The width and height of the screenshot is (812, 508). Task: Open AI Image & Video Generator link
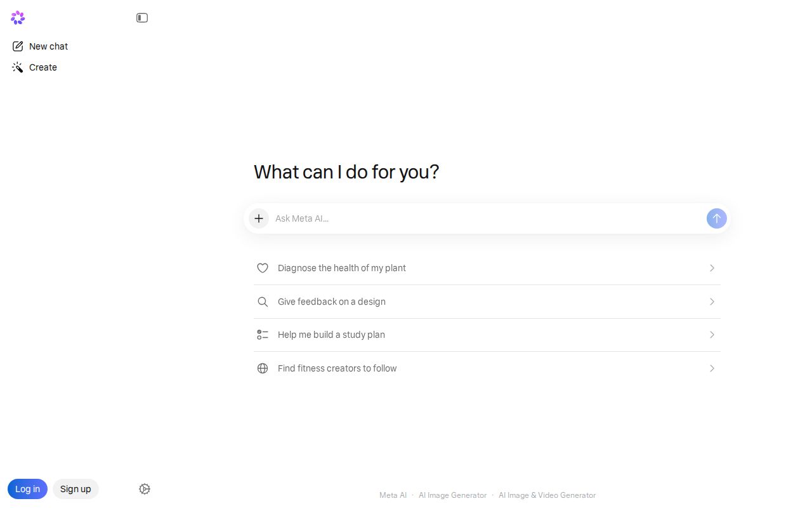tap(547, 495)
